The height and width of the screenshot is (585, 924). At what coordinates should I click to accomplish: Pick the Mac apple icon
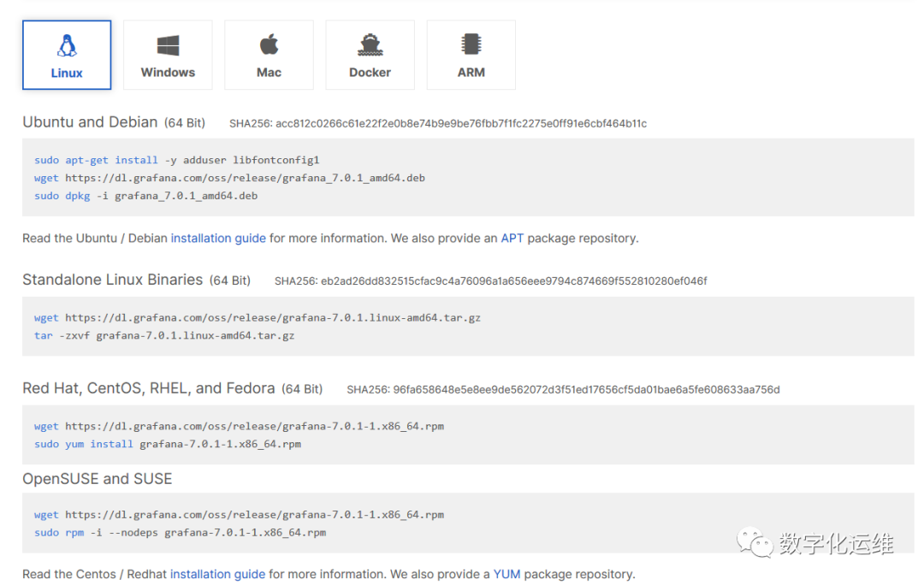point(269,44)
